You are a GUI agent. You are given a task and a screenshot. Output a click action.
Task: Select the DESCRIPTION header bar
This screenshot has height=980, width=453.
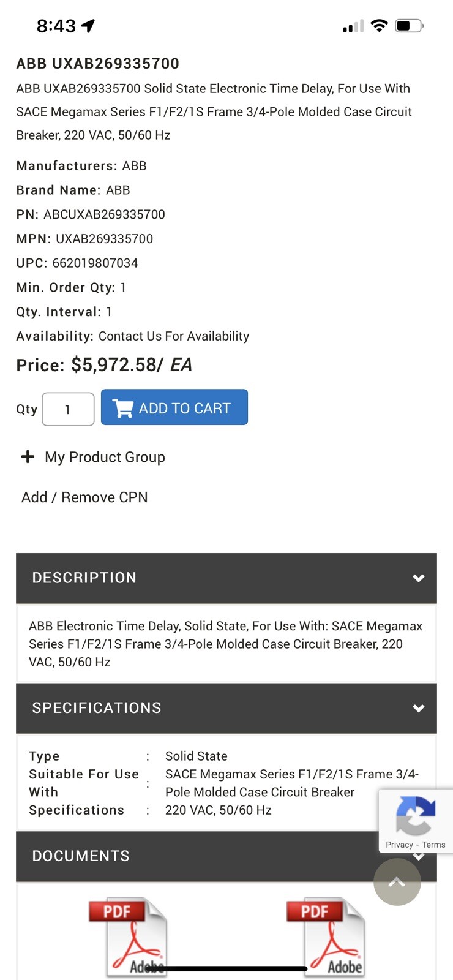(84, 578)
